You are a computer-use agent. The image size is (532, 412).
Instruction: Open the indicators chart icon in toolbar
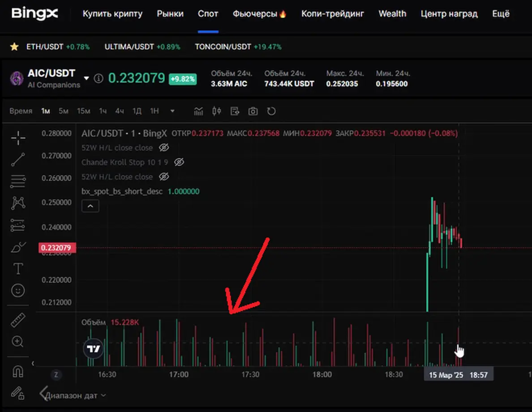tap(198, 111)
